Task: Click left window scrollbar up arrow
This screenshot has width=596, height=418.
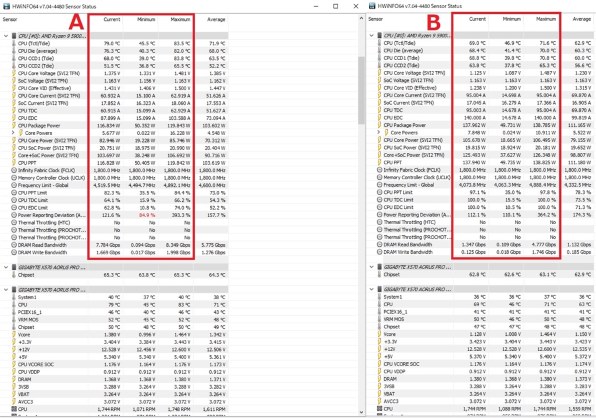Action: coord(361,19)
